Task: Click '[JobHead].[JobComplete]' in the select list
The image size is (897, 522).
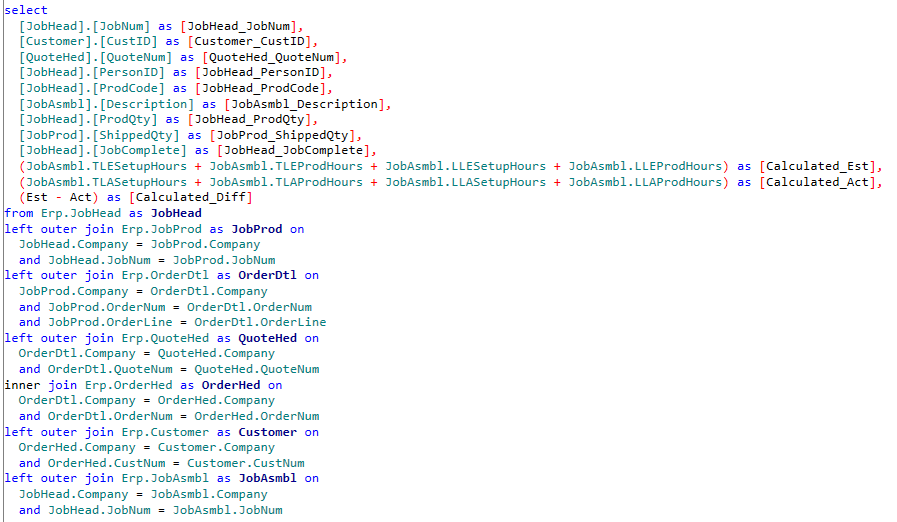Action: [103, 151]
